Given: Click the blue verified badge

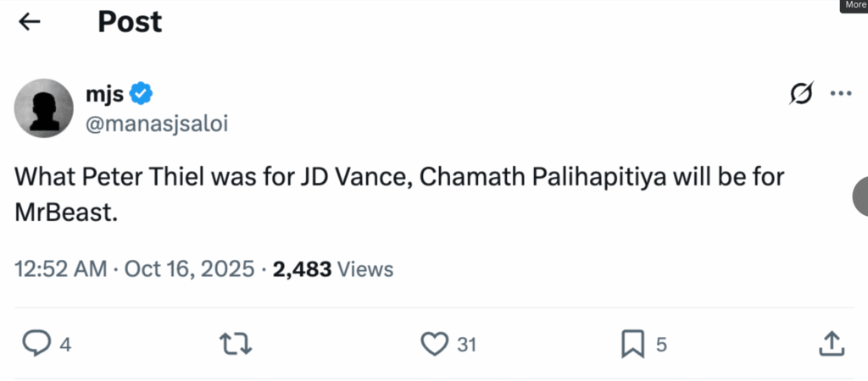Looking at the screenshot, I should coord(141,93).
